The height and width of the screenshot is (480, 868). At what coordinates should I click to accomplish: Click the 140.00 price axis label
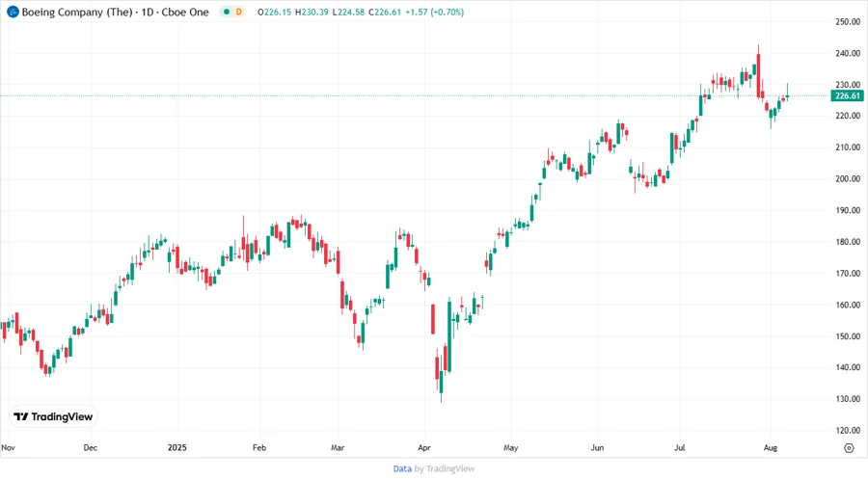point(848,367)
